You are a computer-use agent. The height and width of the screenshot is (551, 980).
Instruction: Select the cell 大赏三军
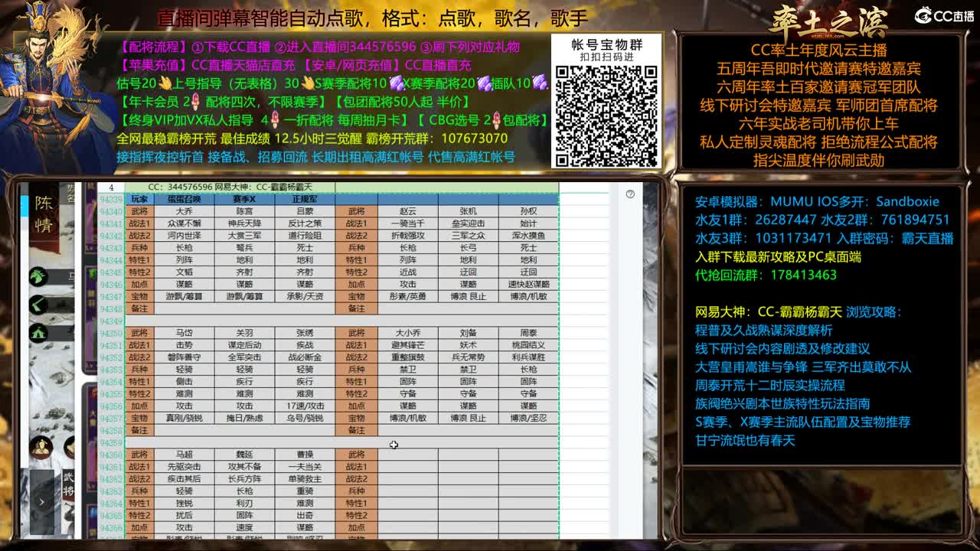[244, 236]
